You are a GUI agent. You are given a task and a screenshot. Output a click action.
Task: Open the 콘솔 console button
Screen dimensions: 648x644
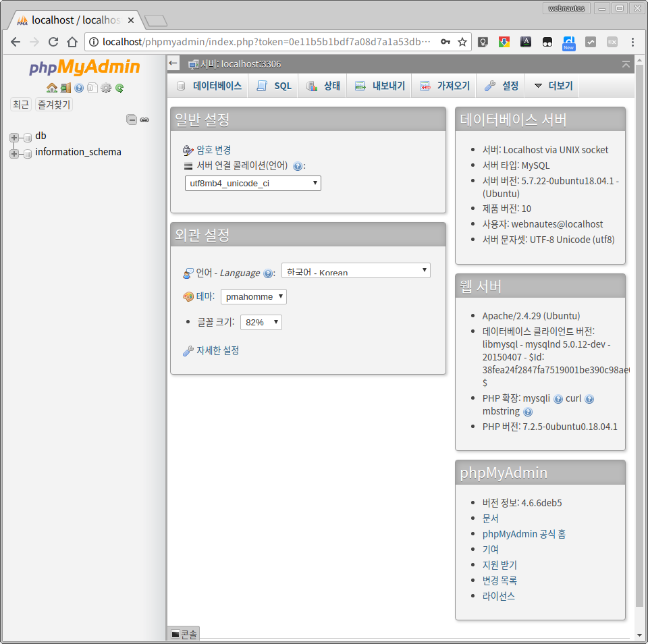(184, 634)
